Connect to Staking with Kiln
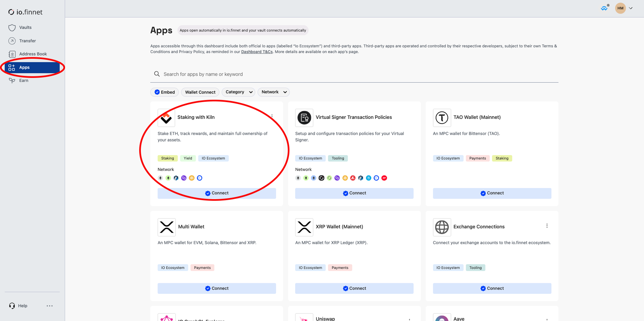Screen dimensions: 644x321 coord(217,193)
